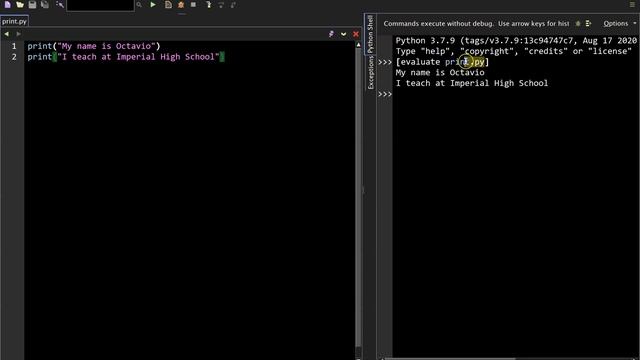640x360 pixels.
Task: Click editor line 1 print statement
Action: point(94,46)
